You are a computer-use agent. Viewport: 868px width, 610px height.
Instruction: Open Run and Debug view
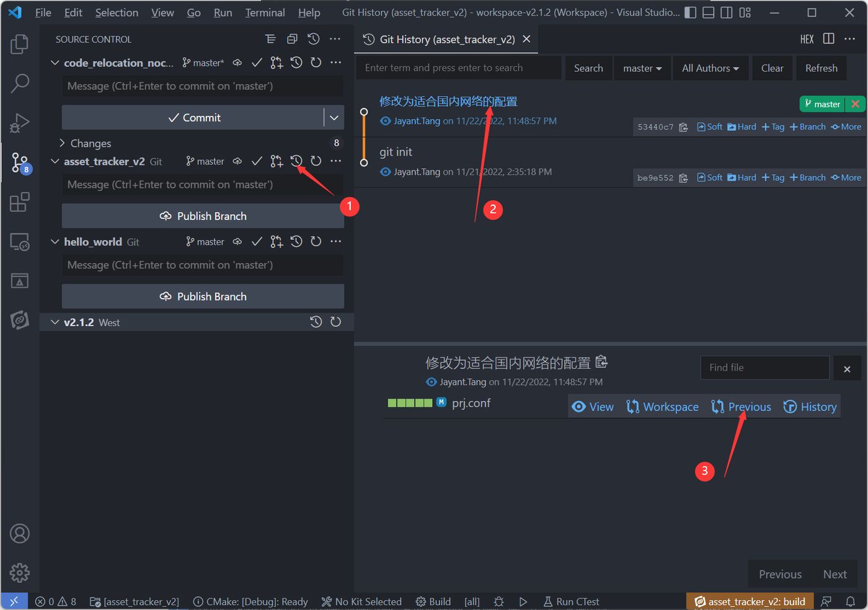[x=20, y=123]
